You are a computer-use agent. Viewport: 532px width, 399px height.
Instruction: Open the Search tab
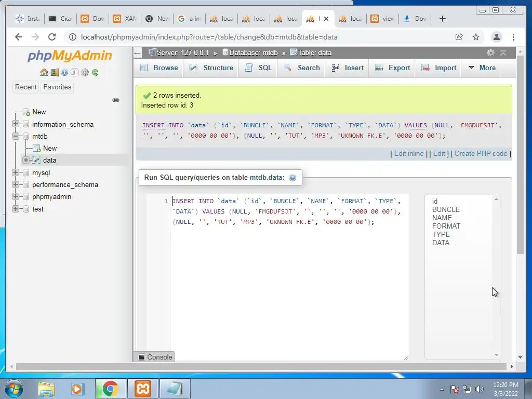tap(302, 68)
